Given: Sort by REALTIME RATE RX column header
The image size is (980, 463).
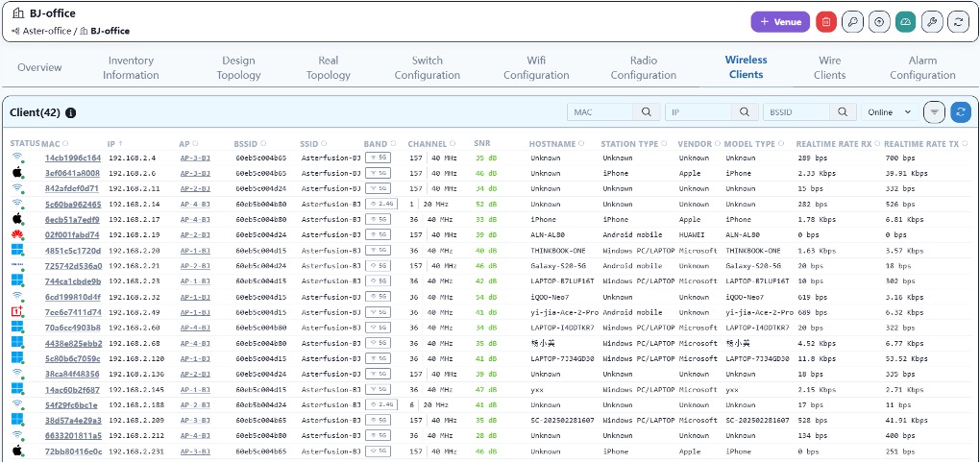Looking at the screenshot, I should [x=838, y=144].
